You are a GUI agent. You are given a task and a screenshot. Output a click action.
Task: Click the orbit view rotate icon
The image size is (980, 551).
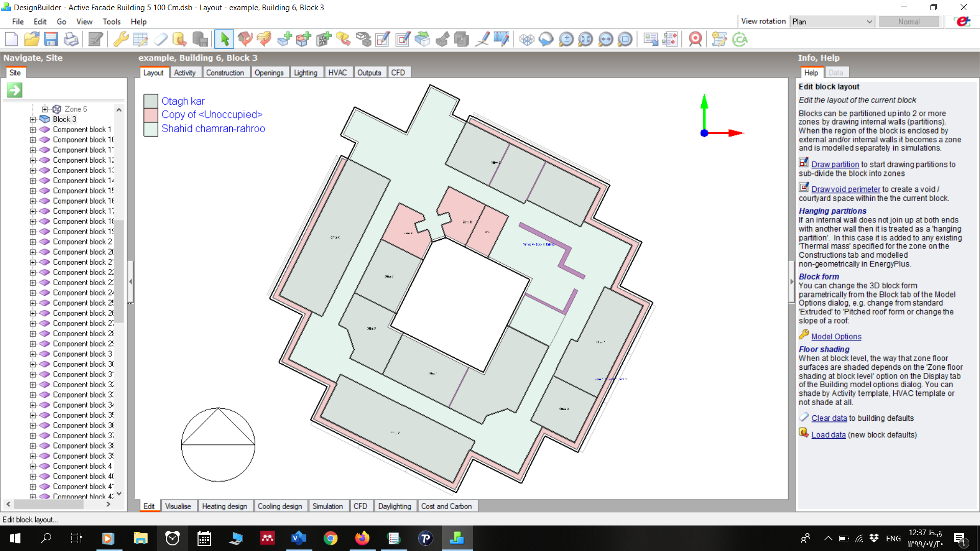[x=546, y=39]
